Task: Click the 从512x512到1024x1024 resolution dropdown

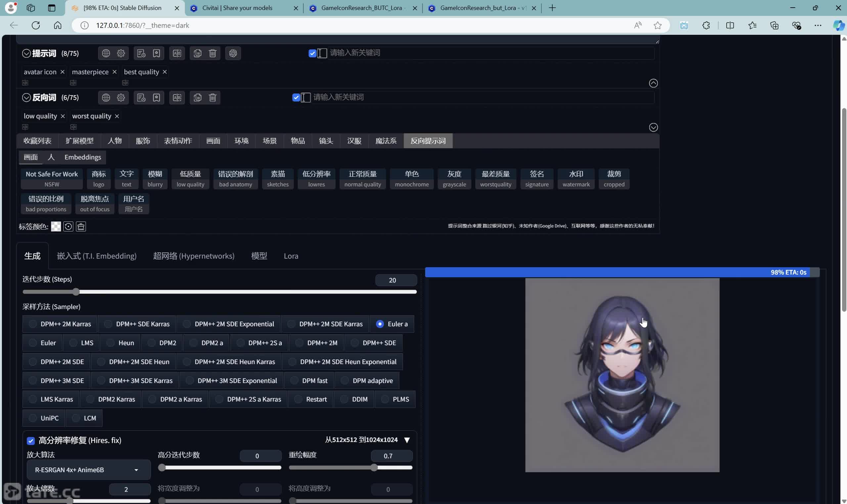Action: [408, 440]
